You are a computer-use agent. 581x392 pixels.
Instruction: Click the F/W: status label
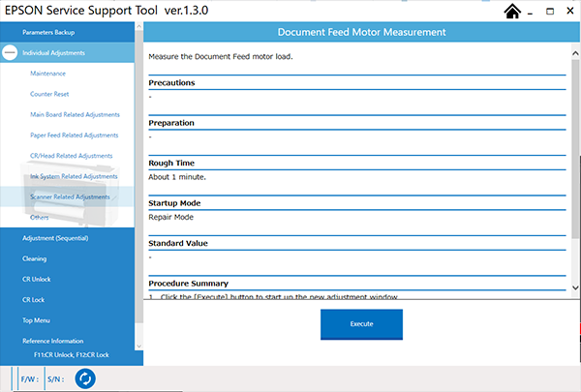click(x=30, y=379)
